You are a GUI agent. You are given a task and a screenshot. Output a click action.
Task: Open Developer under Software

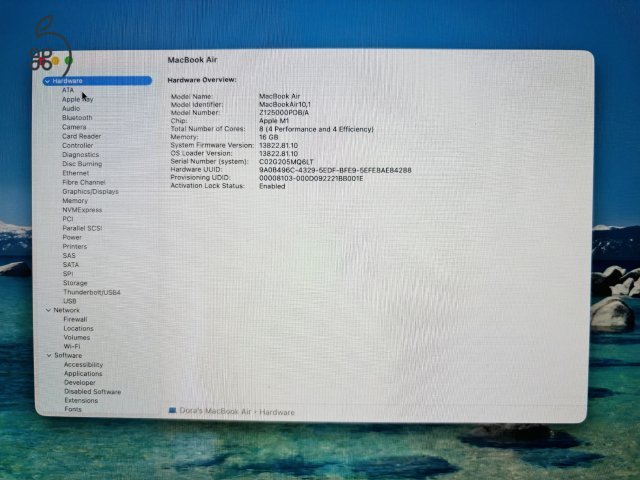(80, 382)
